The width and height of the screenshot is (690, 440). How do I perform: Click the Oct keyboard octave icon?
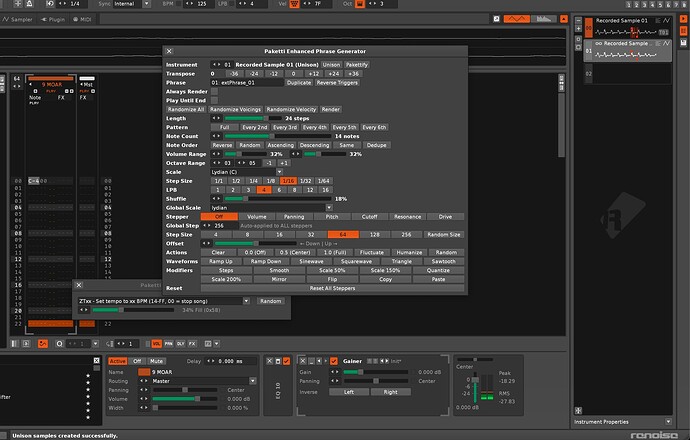tap(360, 4)
